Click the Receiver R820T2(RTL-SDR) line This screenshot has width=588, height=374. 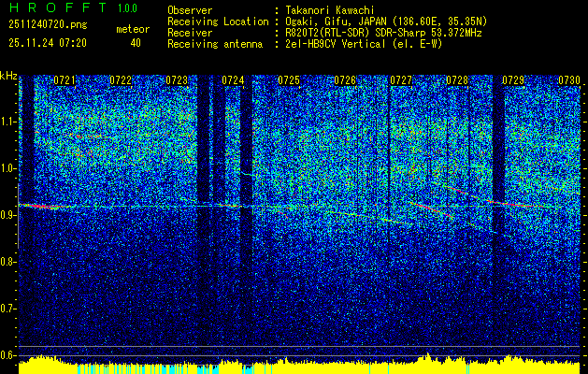(383, 33)
